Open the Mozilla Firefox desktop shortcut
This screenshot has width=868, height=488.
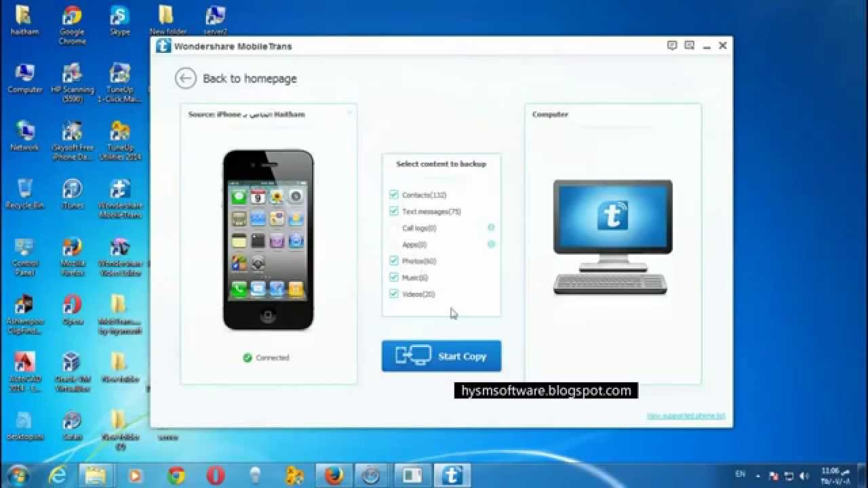[x=72, y=258]
